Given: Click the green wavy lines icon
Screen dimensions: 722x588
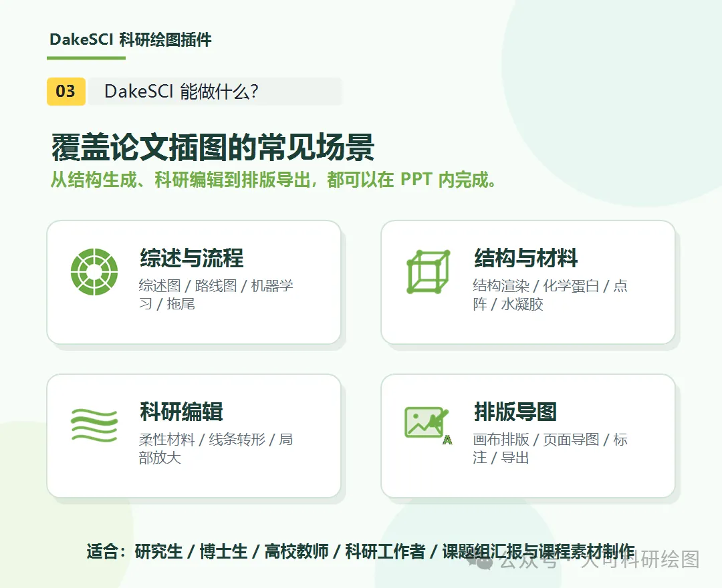Looking at the screenshot, I should 94,426.
